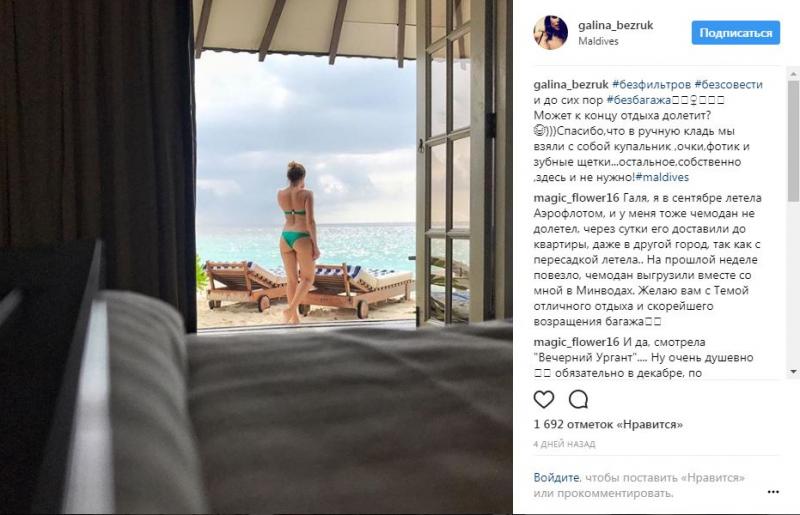Viewport: 800px width, 515px height.
Task: Open galina_bezruk profile avatar
Action: [x=551, y=33]
